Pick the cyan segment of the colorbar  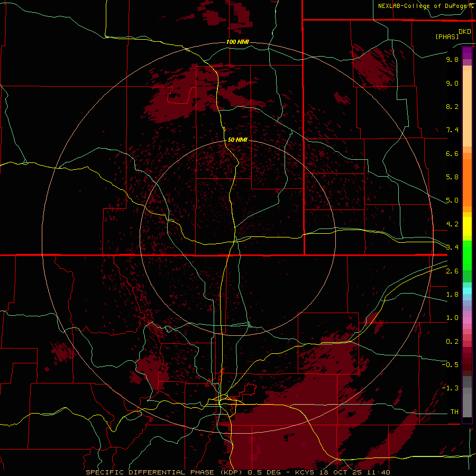(467, 291)
